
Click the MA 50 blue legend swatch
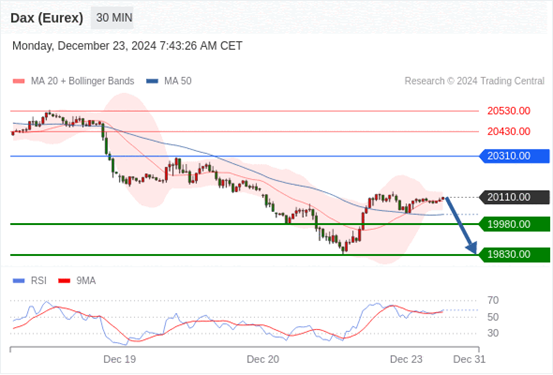click(x=152, y=81)
